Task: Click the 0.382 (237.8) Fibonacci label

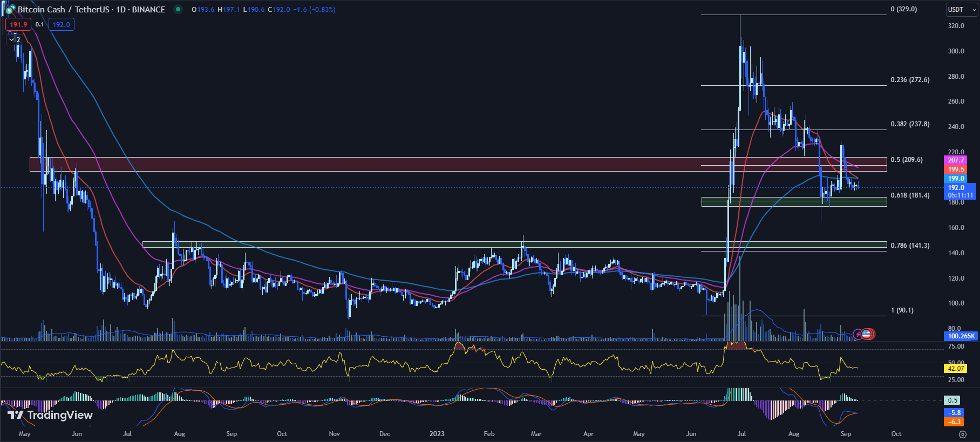Action: click(x=910, y=124)
